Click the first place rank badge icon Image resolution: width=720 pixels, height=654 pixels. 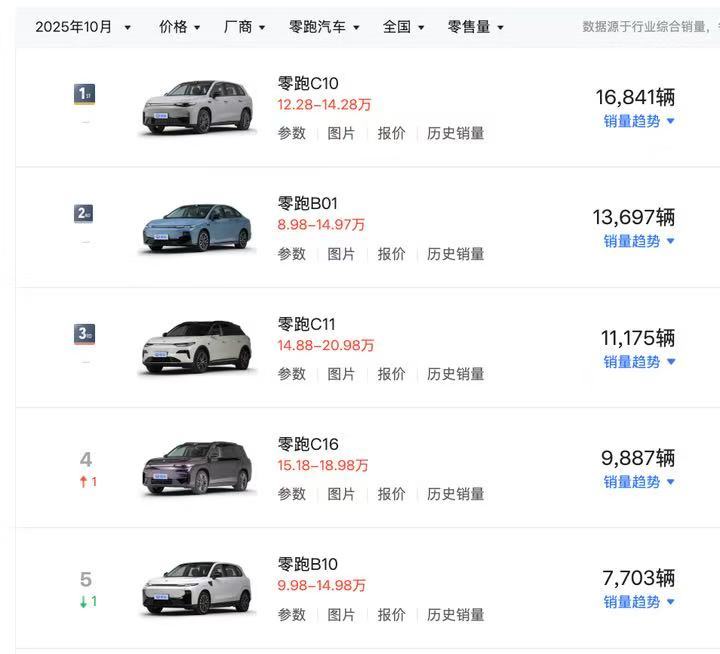coord(85,95)
